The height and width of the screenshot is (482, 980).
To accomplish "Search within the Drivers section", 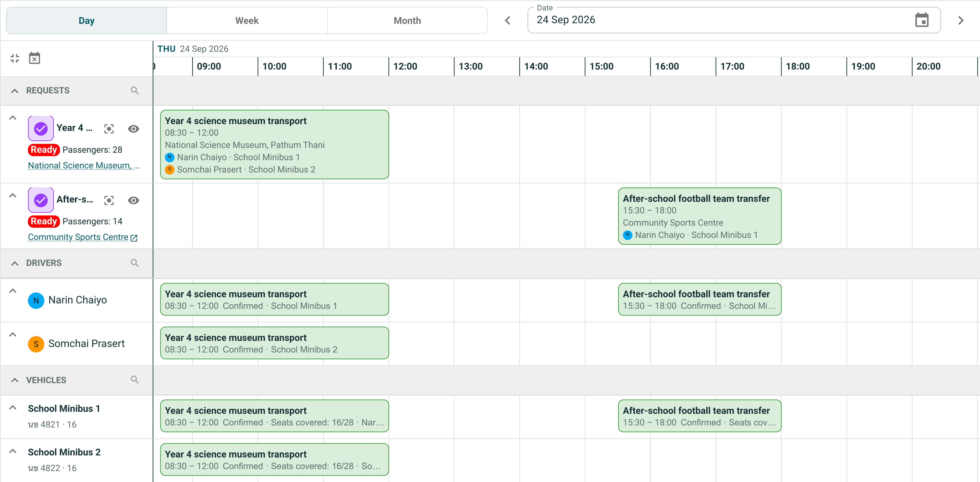I will click(x=135, y=263).
